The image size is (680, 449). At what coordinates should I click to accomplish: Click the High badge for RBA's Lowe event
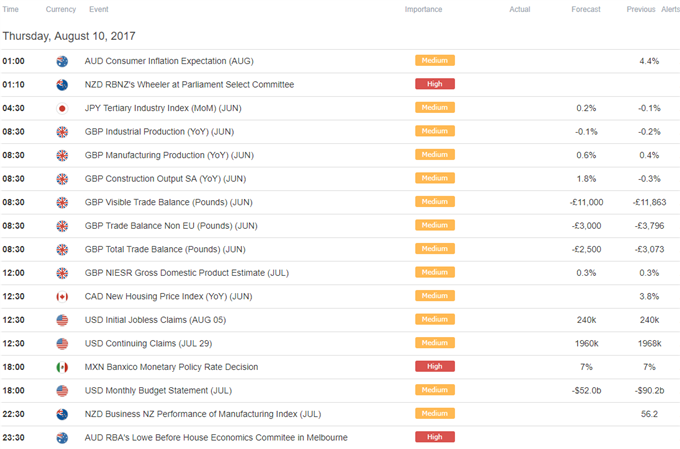pyautogui.click(x=435, y=437)
